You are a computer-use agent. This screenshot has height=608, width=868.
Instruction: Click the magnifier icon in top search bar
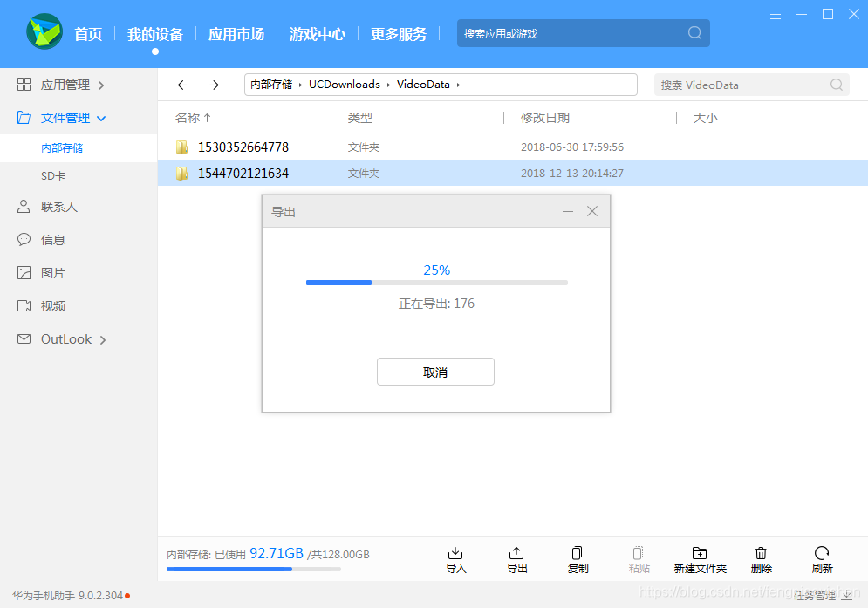pyautogui.click(x=694, y=33)
